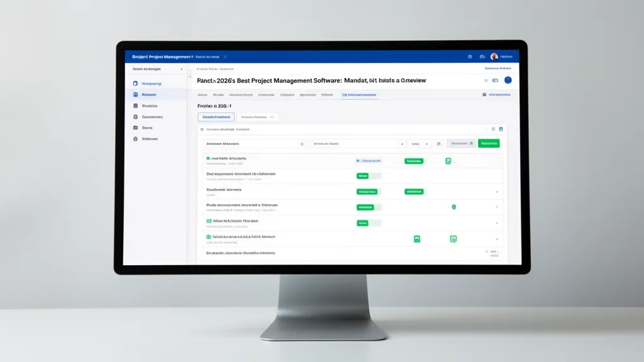
Task: Click the small icon after the header subtitle text
Action: (x=225, y=57)
